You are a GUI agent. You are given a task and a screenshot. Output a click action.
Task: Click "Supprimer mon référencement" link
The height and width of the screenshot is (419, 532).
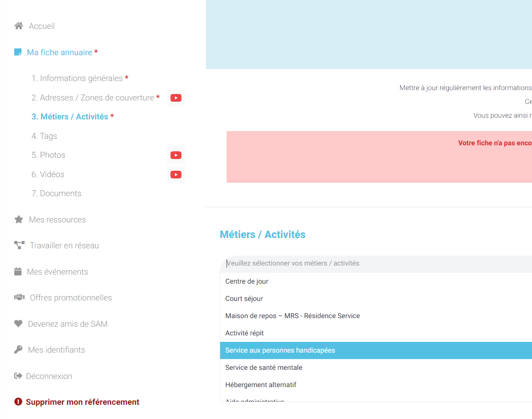tap(82, 402)
